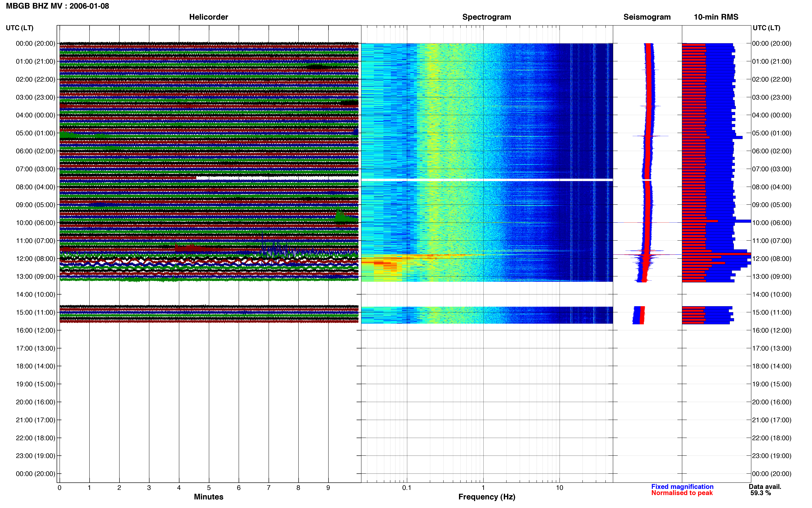Select the 'Spectrogram' panel heading
Image resolution: width=812 pixels, height=508 pixels.
point(487,17)
